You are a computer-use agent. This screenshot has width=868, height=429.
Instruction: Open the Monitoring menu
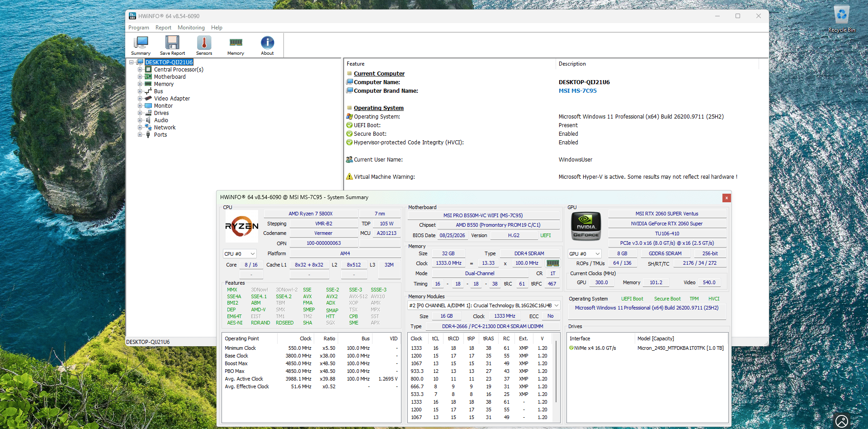(x=191, y=28)
